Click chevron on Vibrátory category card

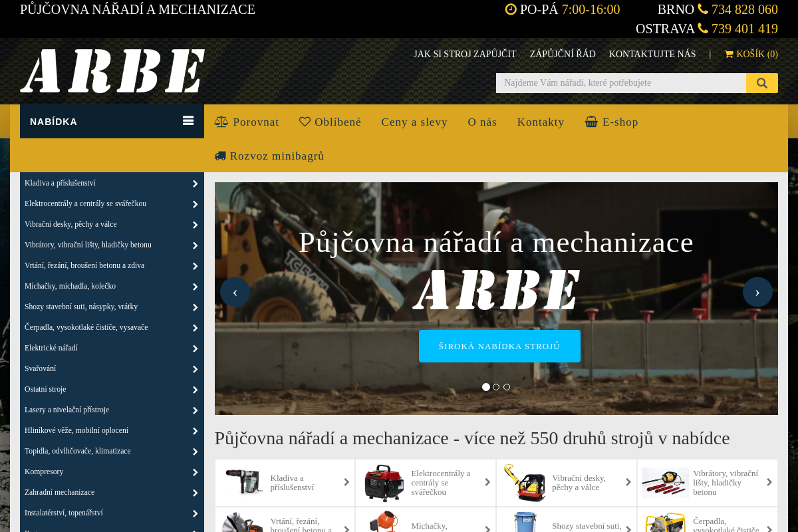click(769, 483)
